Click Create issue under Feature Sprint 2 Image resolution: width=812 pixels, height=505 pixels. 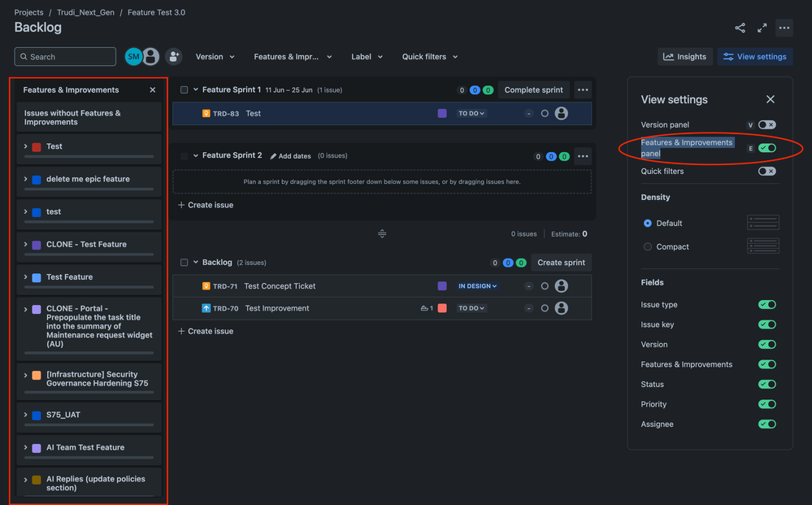point(206,205)
